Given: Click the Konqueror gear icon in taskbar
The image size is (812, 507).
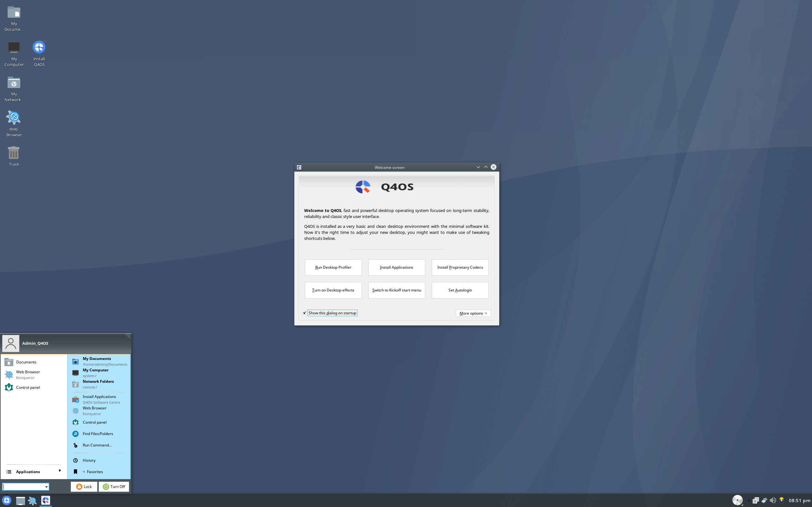Looking at the screenshot, I should (x=32, y=501).
